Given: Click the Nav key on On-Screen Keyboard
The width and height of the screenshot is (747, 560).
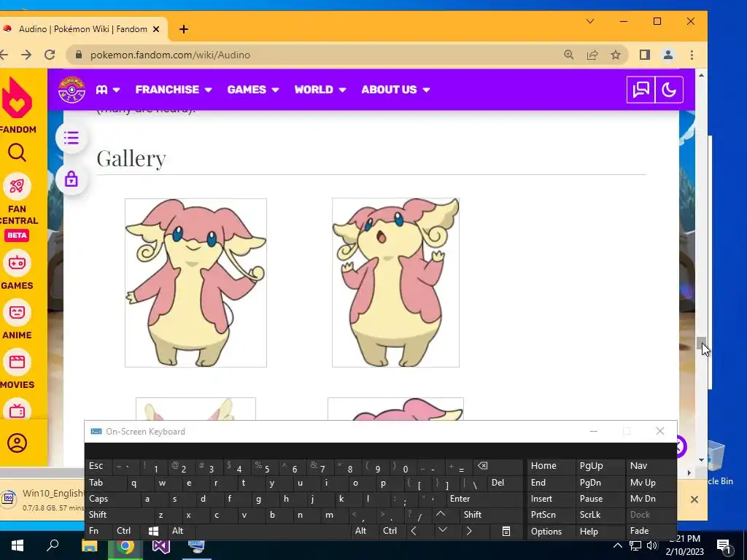Looking at the screenshot, I should click(x=651, y=466).
